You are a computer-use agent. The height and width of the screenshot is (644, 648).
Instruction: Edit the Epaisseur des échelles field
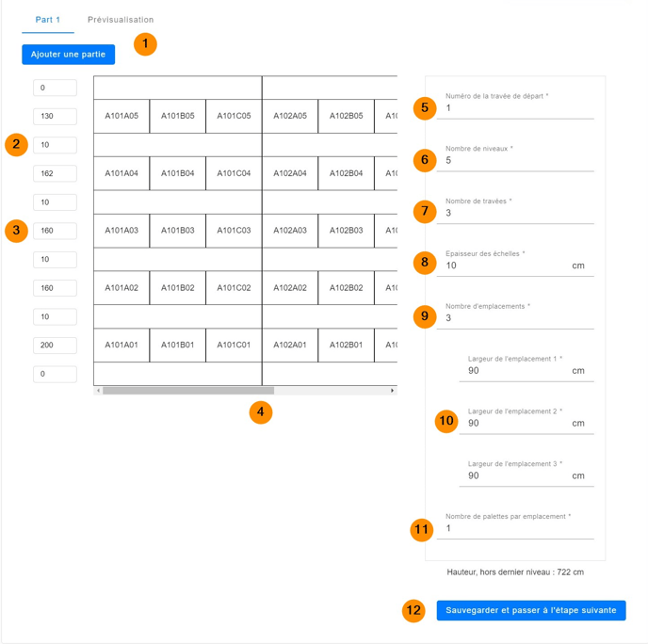(x=504, y=266)
